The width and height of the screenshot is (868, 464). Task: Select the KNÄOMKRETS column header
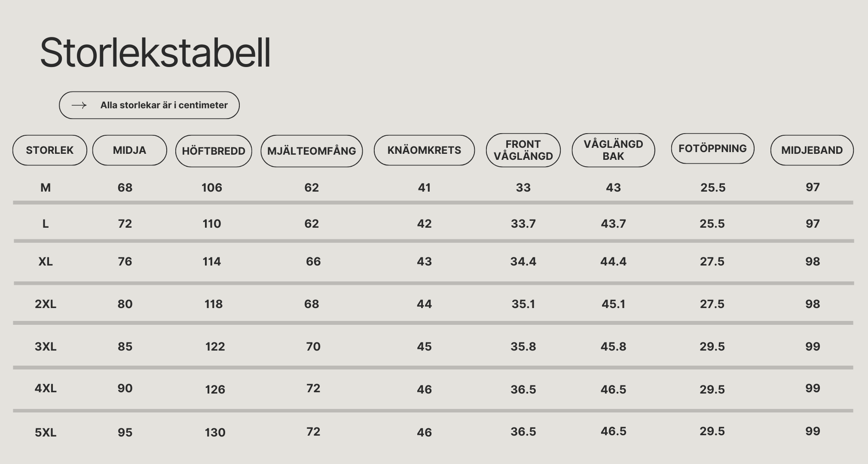(424, 150)
